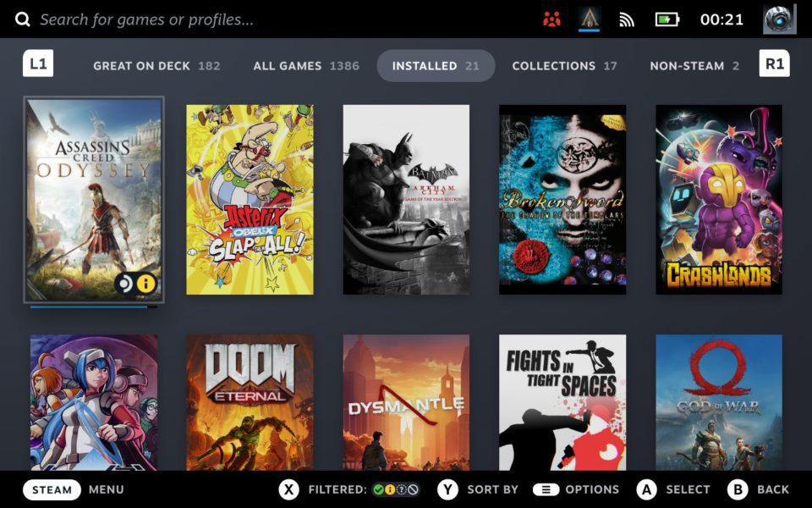This screenshot has height=508, width=812.
Task: Go to the Collections tab
Action: [564, 65]
